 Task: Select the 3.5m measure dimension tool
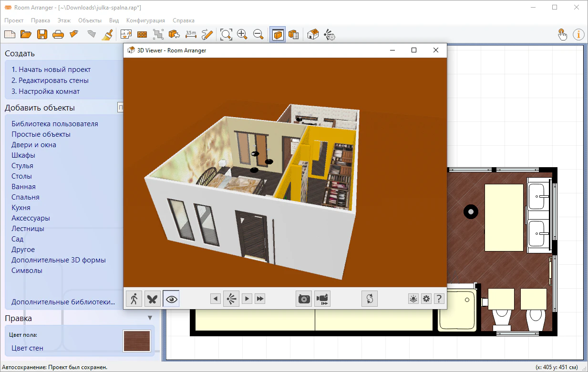point(191,34)
